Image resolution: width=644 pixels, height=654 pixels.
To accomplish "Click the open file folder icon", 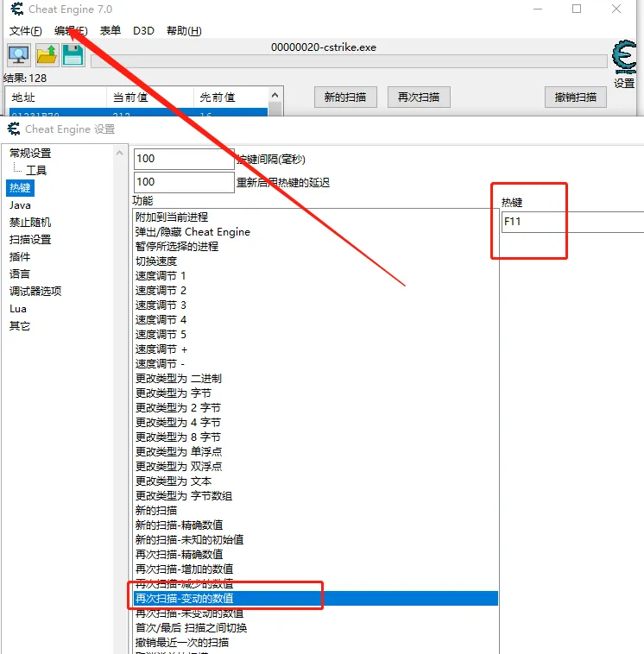I will [x=47, y=55].
